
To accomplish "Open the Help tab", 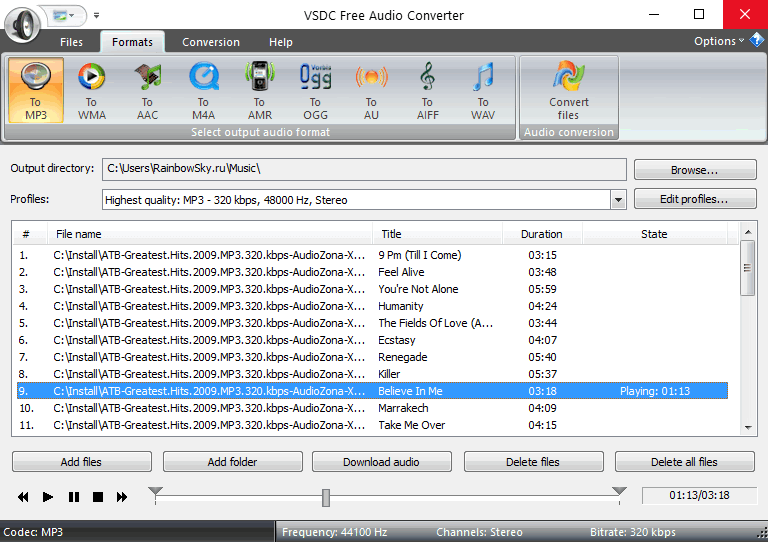I will pyautogui.click(x=281, y=42).
